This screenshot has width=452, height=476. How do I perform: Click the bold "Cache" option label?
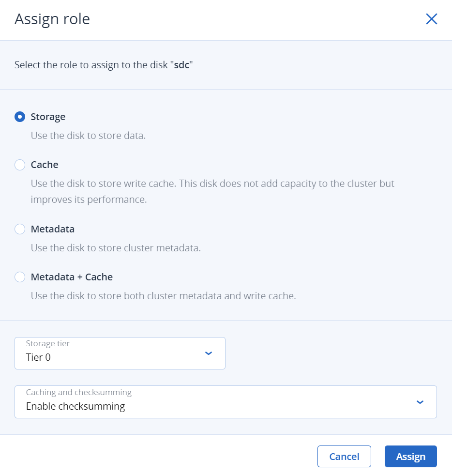45,165
